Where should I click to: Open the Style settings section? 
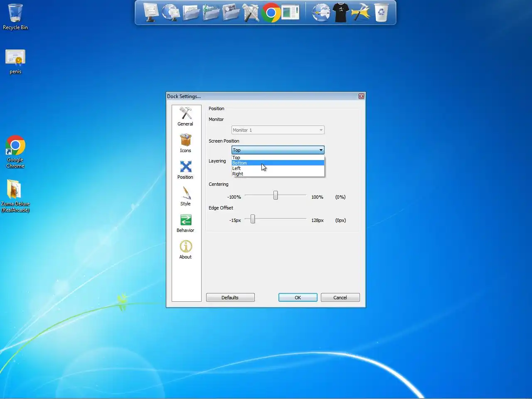pyautogui.click(x=185, y=196)
